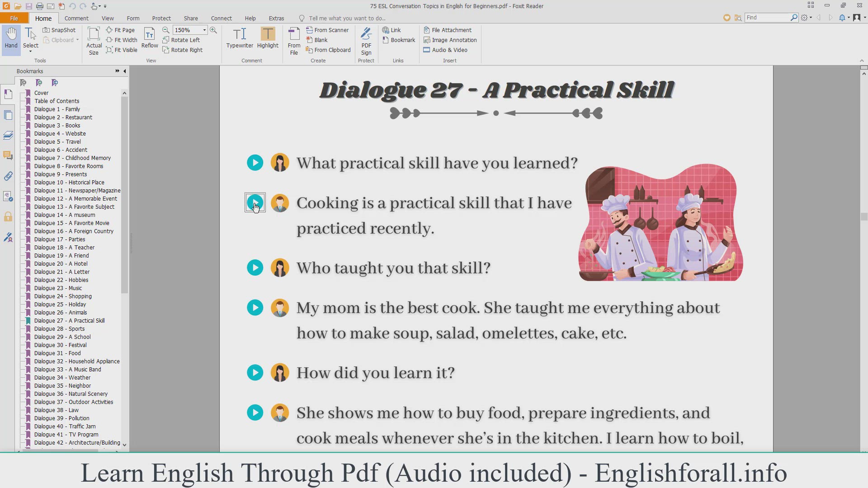Go to bookmark Dialogue 28 - Sports
The height and width of the screenshot is (488, 868).
pos(59,328)
